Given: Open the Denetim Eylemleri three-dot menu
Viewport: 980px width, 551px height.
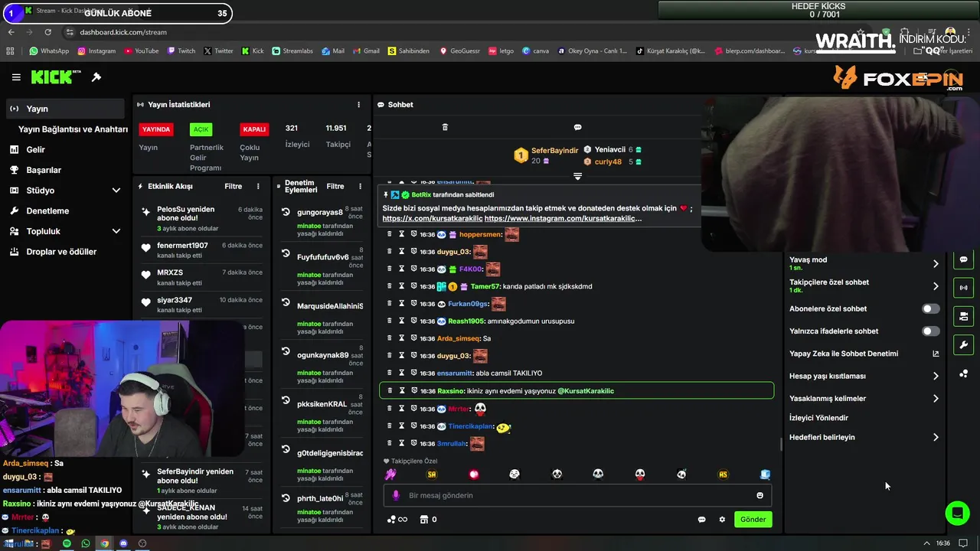Looking at the screenshot, I should coord(360,186).
